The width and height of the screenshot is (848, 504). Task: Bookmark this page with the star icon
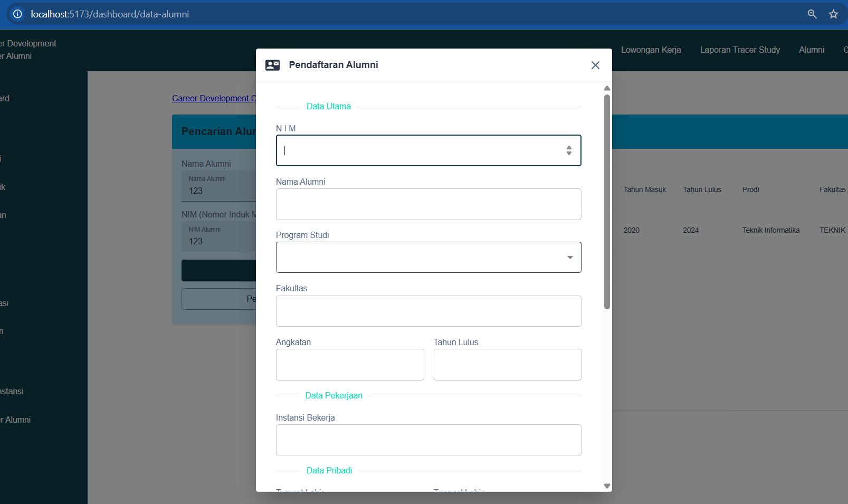pos(833,14)
